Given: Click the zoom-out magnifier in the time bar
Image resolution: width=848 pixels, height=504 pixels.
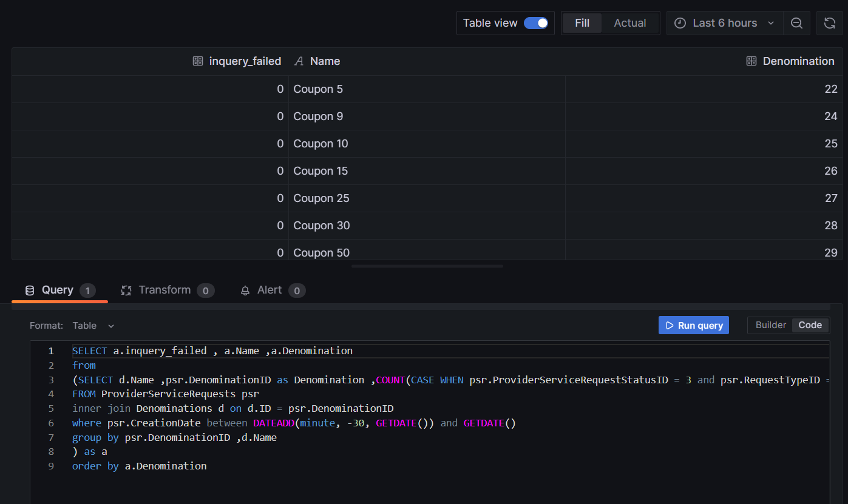Looking at the screenshot, I should coord(796,22).
